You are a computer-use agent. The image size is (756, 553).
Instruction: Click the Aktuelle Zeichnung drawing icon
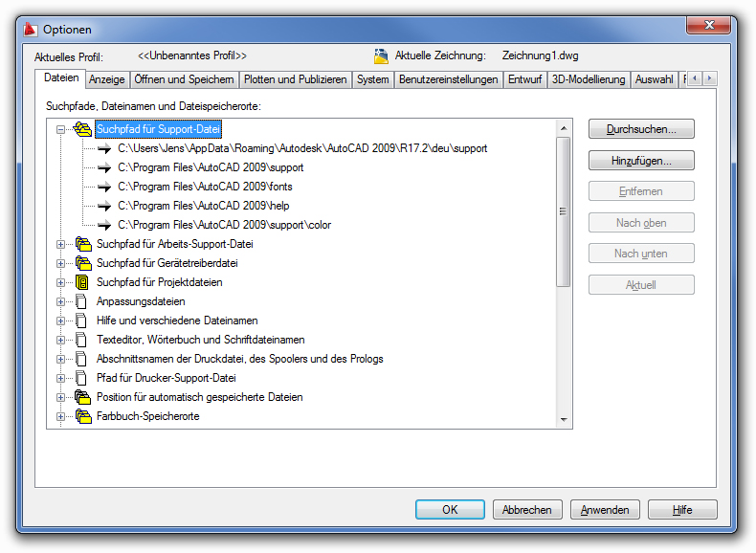coord(382,56)
